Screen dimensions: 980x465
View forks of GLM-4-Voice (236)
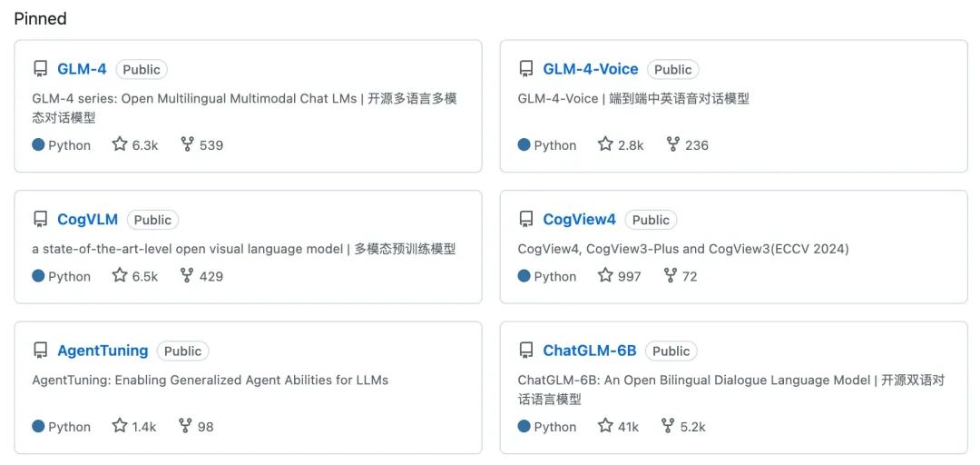coord(688,144)
